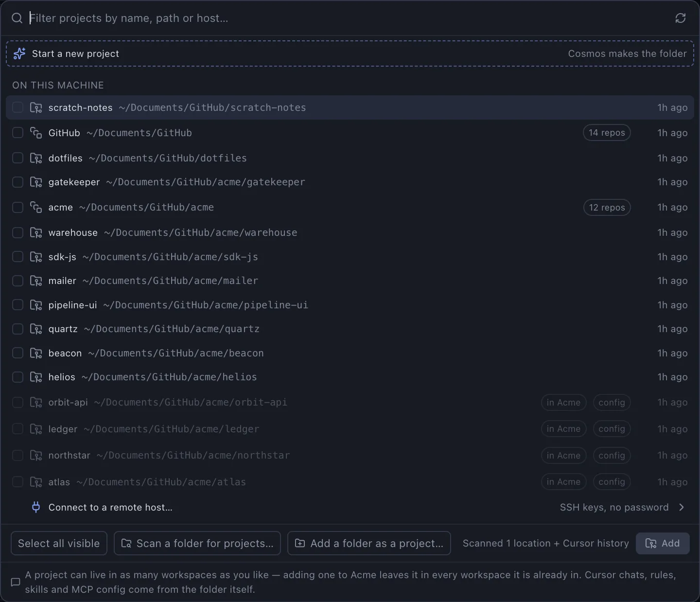The height and width of the screenshot is (602, 700).
Task: Click the repo folder icon next to sdk-js
Action: click(x=36, y=257)
